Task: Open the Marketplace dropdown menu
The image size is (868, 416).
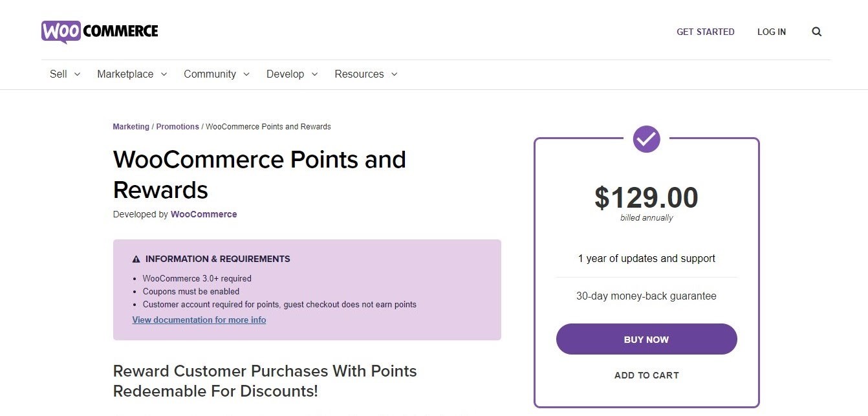Action: 125,74
